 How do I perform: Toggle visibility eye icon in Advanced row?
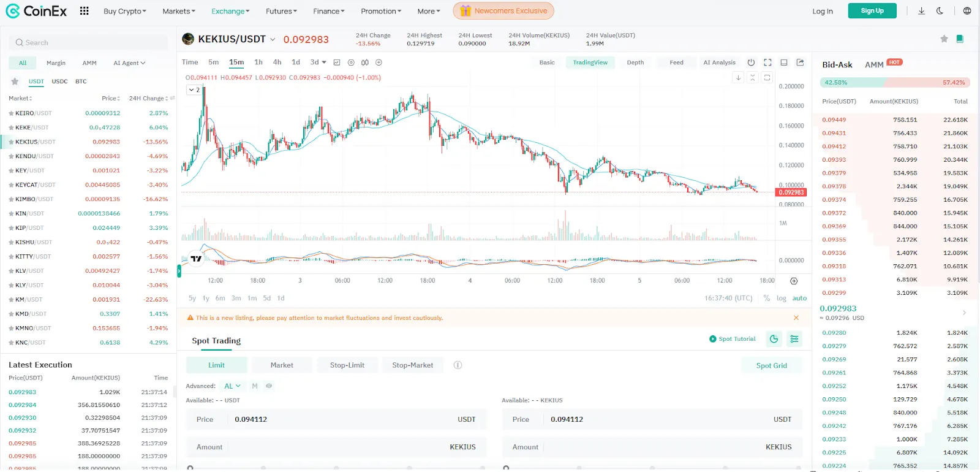pyautogui.click(x=269, y=386)
